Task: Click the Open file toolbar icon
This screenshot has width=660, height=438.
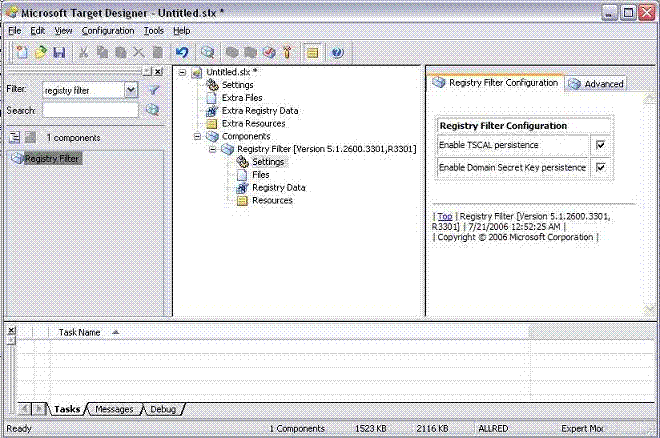Action: point(40,52)
